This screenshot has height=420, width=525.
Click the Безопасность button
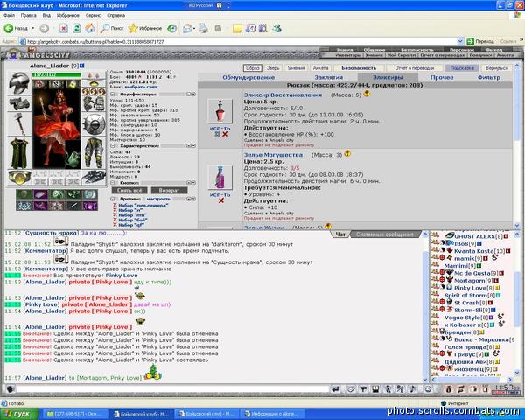point(359,68)
